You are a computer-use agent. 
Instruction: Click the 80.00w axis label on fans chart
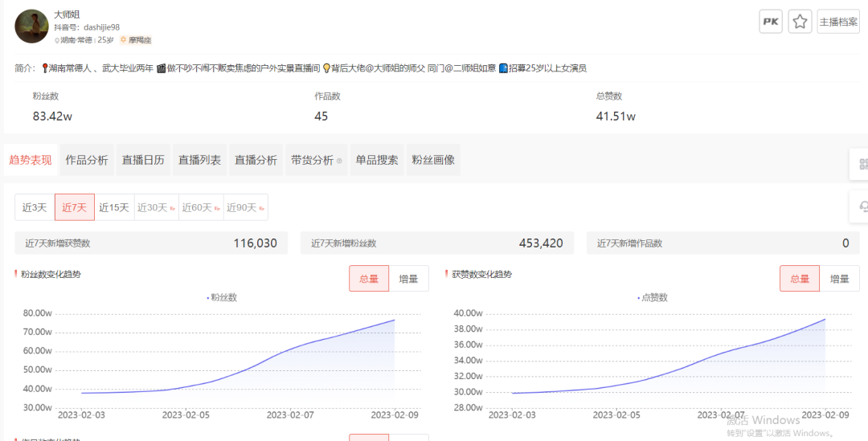[37, 312]
